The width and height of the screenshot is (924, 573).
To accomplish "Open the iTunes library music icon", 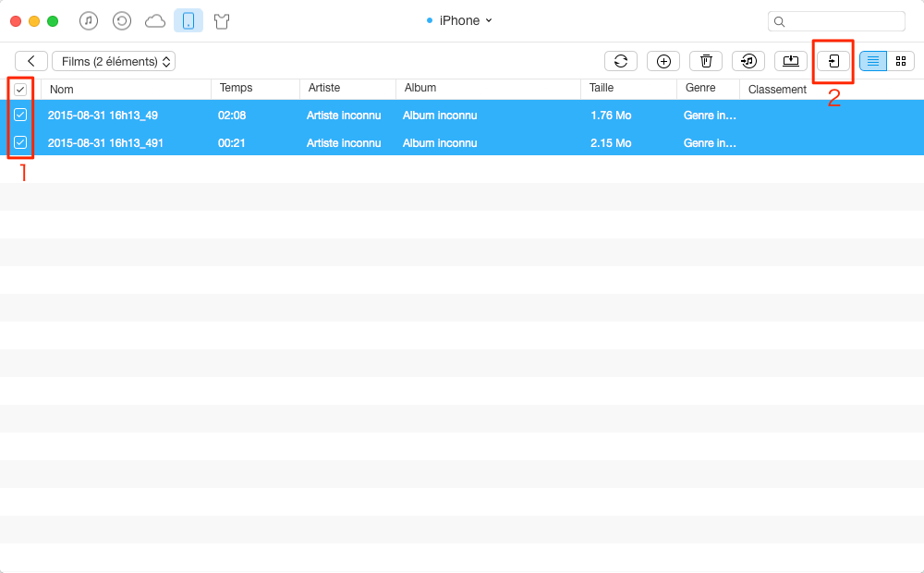I will click(x=89, y=21).
